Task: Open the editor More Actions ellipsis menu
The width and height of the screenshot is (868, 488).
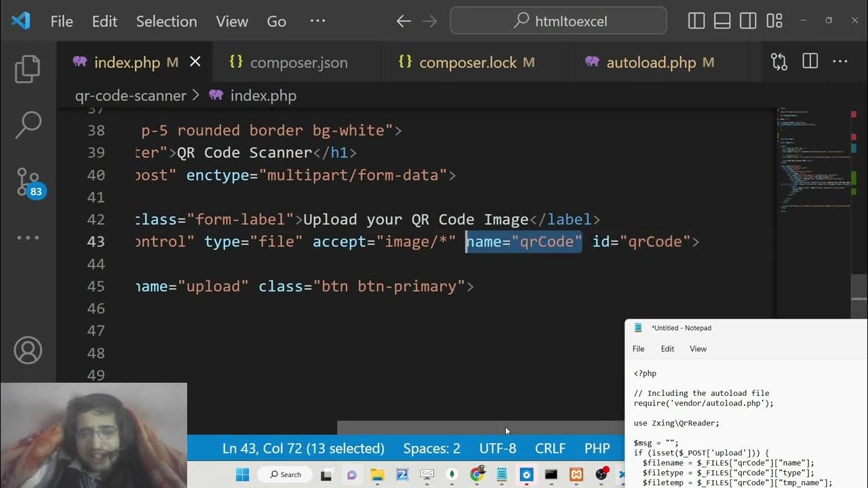Action: 840,62
